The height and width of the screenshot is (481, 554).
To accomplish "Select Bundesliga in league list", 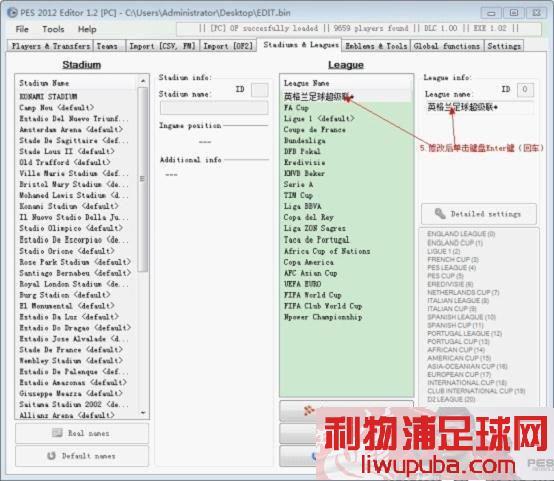I will click(347, 140).
